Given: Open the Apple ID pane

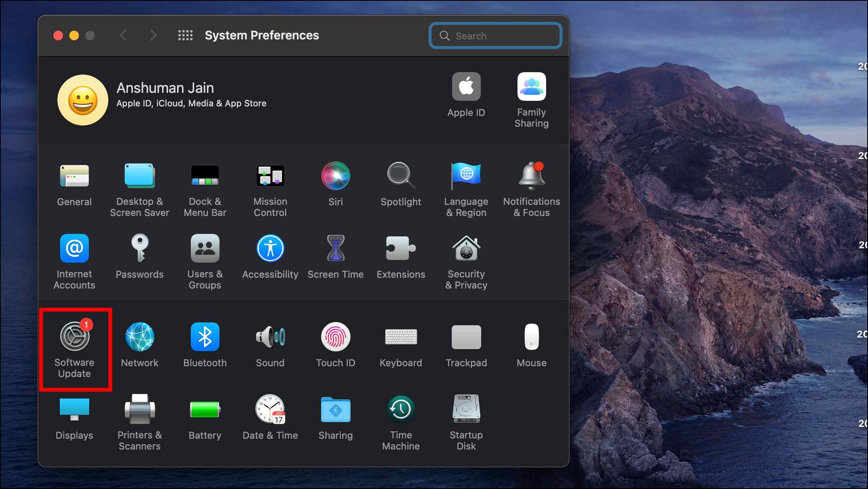Looking at the screenshot, I should (x=466, y=95).
